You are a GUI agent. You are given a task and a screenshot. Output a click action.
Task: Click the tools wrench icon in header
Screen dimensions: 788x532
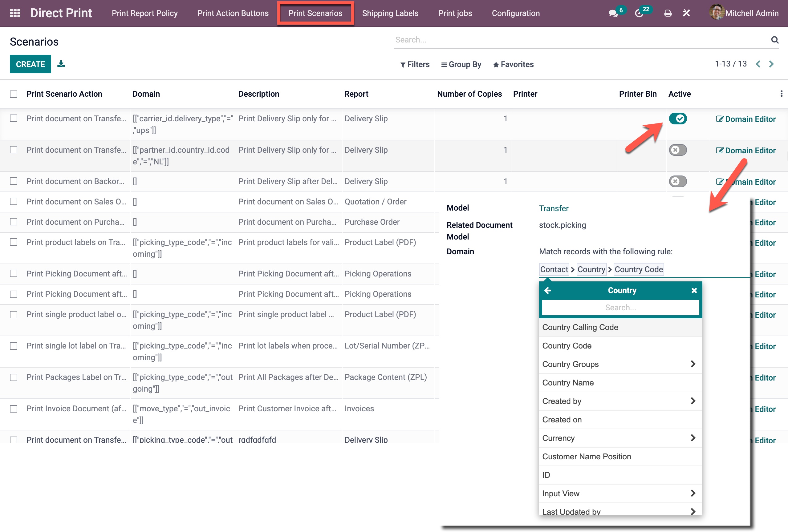686,13
